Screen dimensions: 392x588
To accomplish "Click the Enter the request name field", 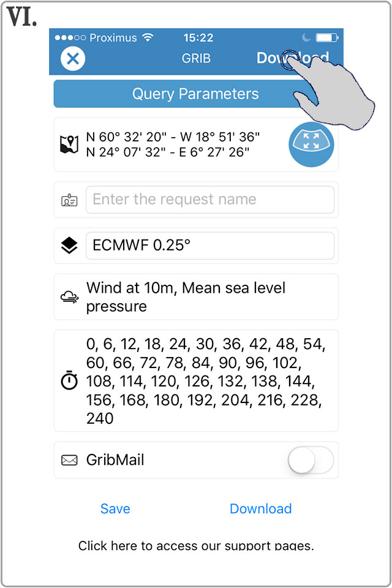I will (211, 199).
